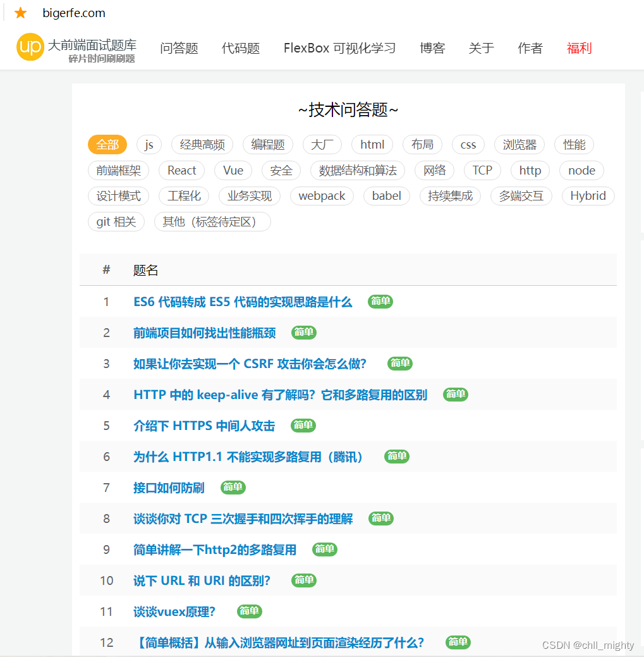Click the red 福利 navigation item
Image resolution: width=644 pixels, height=657 pixels.
578,48
